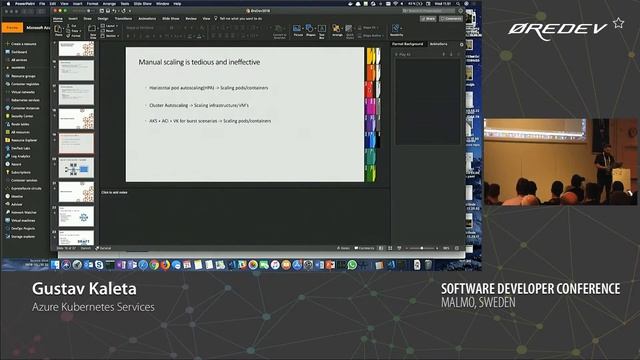640x360 pixels.
Task: Open 'Storage explorer' in Azure sidebar
Action: pyautogui.click(x=20, y=236)
